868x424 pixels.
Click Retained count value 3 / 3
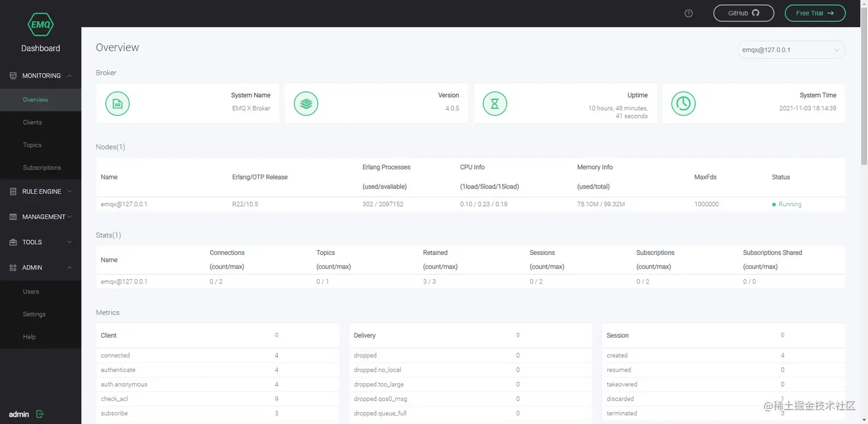coord(429,282)
